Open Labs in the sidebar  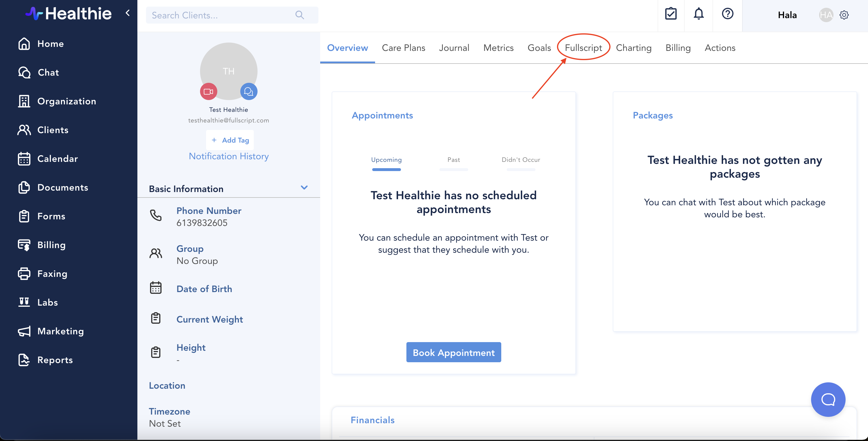[47, 302]
